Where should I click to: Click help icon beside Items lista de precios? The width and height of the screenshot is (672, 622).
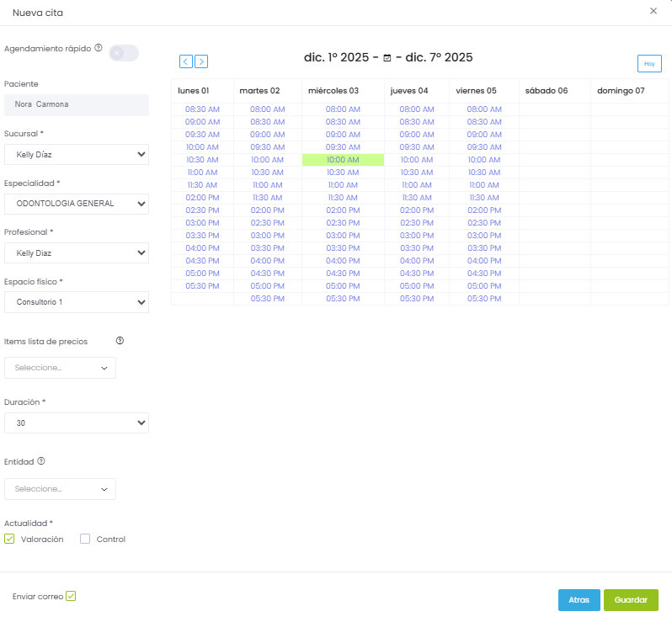point(120,341)
